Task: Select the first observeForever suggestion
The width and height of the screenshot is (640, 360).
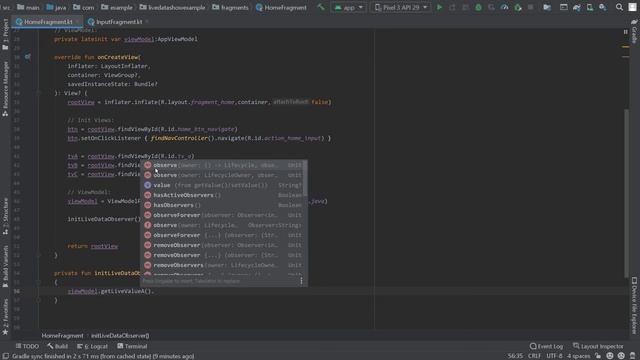Action: tap(223, 215)
